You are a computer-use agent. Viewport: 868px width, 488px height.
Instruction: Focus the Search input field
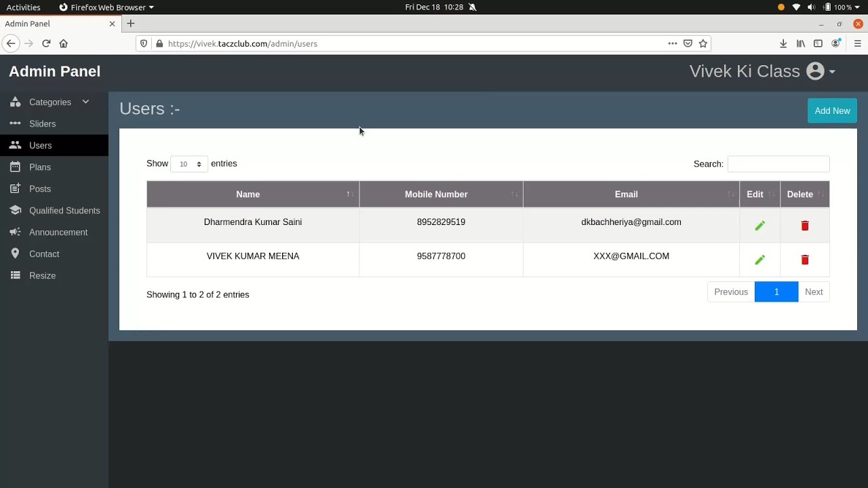point(778,164)
